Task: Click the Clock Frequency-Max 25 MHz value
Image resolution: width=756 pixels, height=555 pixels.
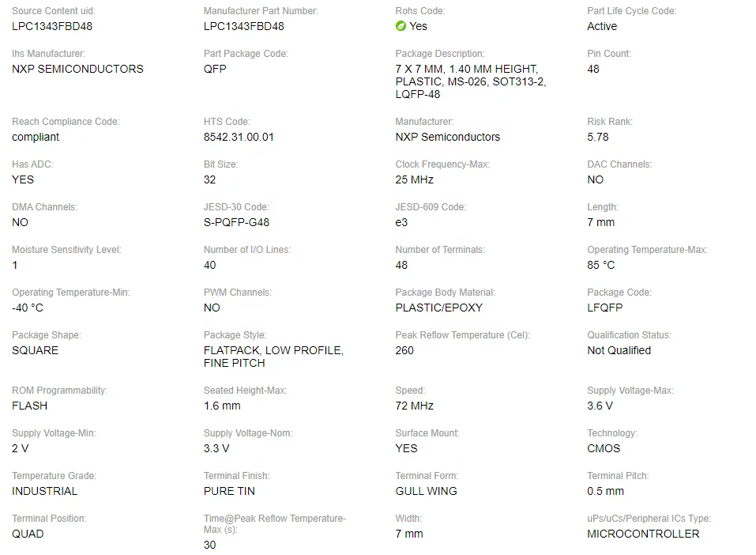Action: (x=414, y=180)
